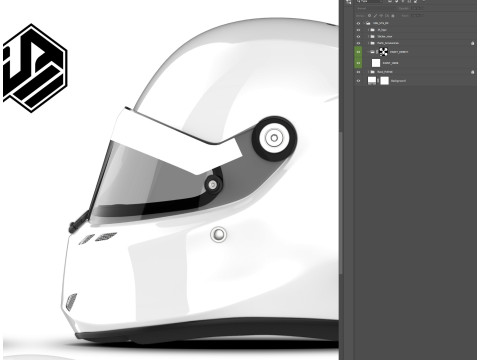Enable lock image pixels brush icon

click(375, 16)
